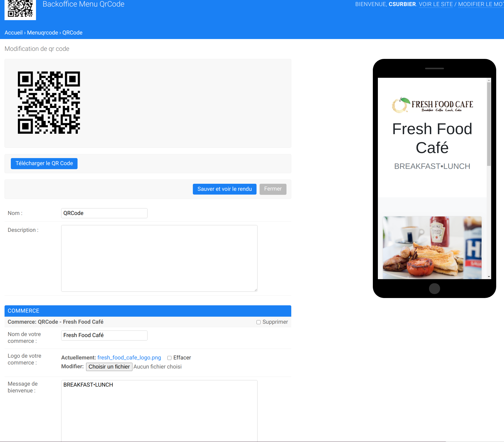Click Télécharger le QR Code button
The image size is (504, 442).
(44, 164)
